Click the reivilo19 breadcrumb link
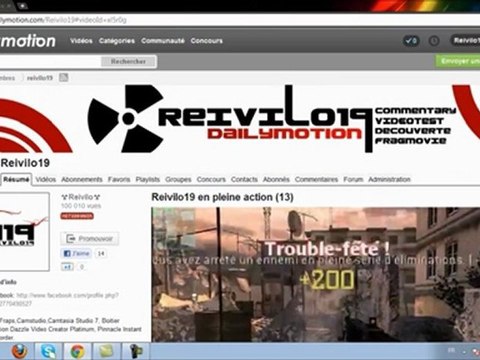Screen dimensions: 480x360 pyautogui.click(x=40, y=78)
